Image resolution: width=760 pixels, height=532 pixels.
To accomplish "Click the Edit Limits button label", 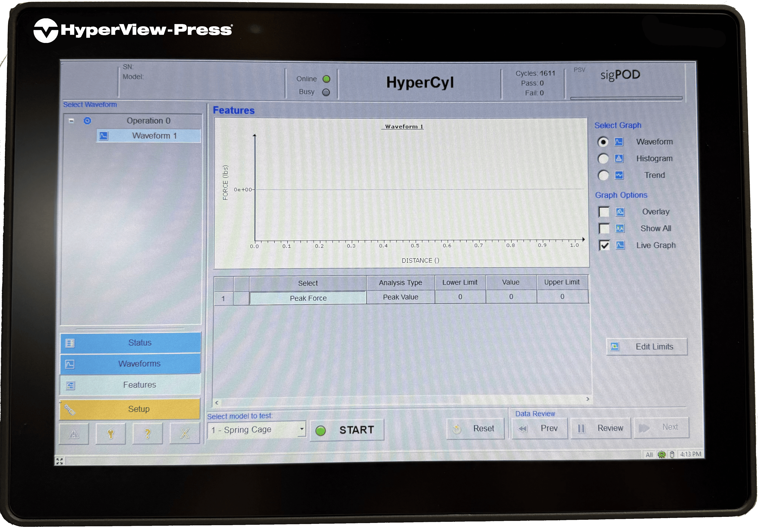I will click(655, 347).
